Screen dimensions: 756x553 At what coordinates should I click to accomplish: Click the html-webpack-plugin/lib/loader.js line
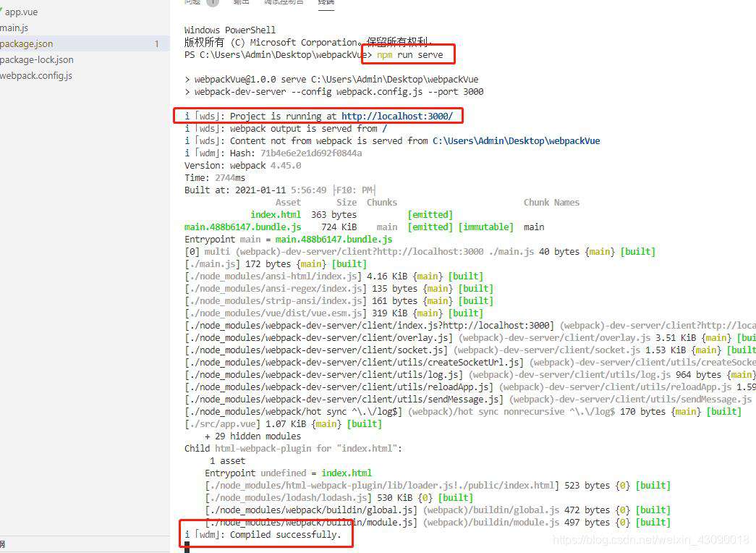point(438,486)
